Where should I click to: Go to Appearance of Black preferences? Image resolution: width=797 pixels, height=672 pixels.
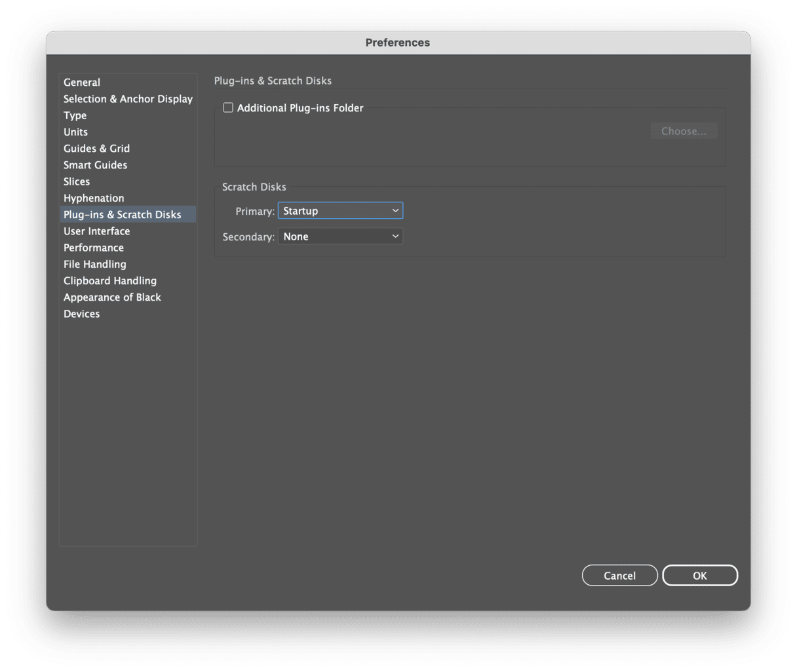click(x=128, y=297)
